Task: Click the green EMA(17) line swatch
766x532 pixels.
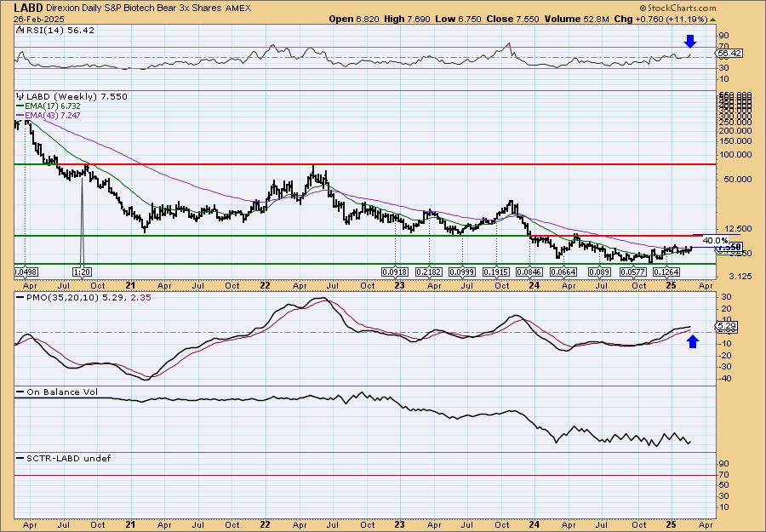Action: tap(20, 106)
